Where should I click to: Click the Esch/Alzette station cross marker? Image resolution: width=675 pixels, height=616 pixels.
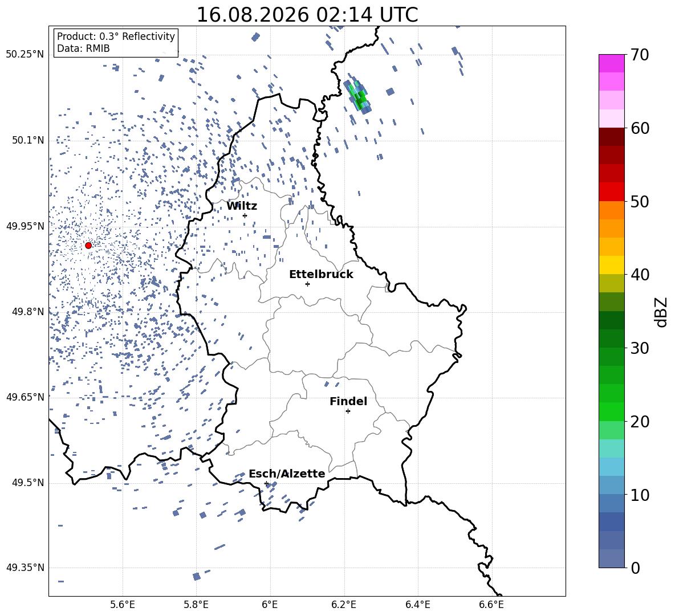pyautogui.click(x=266, y=483)
